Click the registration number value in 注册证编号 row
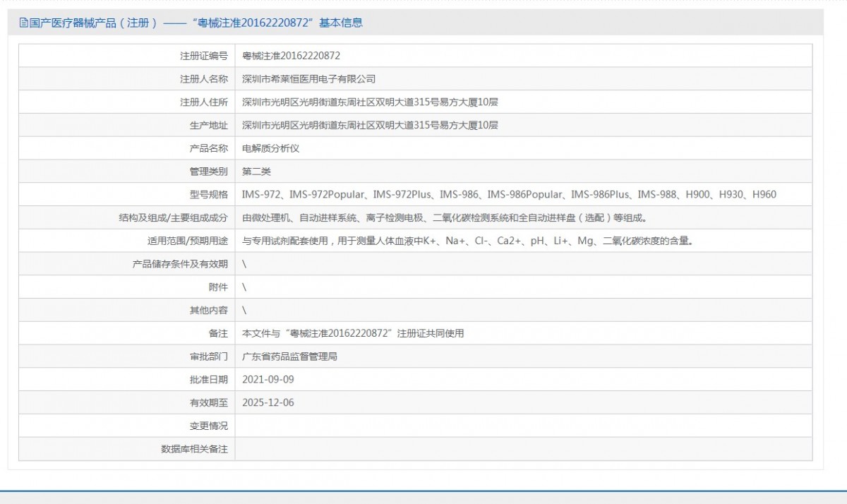This screenshot has width=847, height=504. point(291,56)
